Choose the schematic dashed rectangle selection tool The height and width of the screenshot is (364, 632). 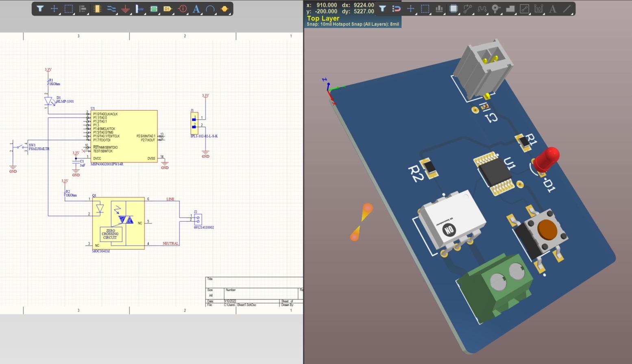click(x=68, y=9)
